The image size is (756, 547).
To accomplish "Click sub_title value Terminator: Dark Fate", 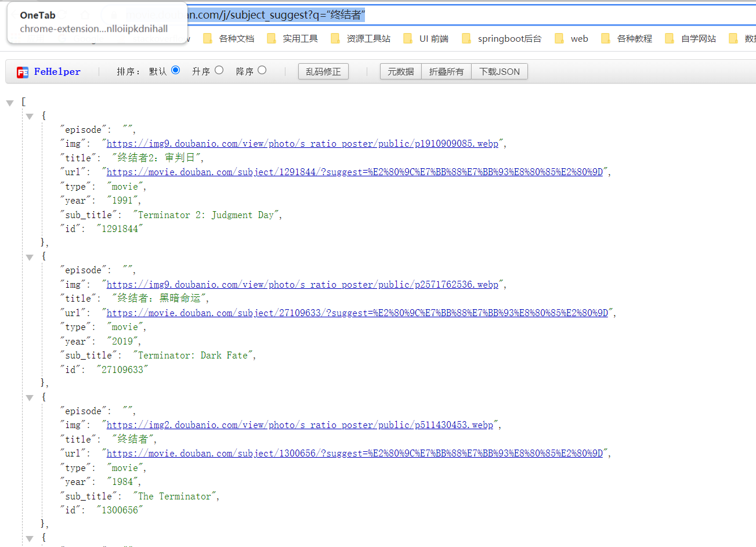I will [x=193, y=356].
